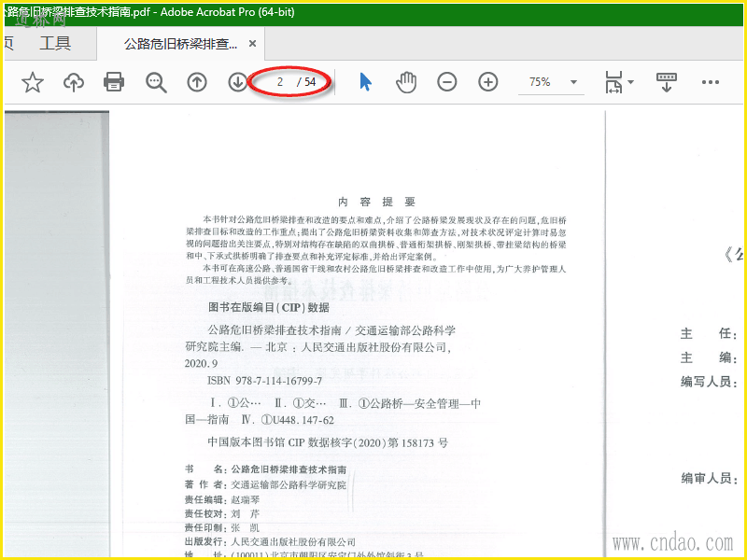Zoom out with minus icon
This screenshot has width=747, height=560.
click(x=447, y=82)
